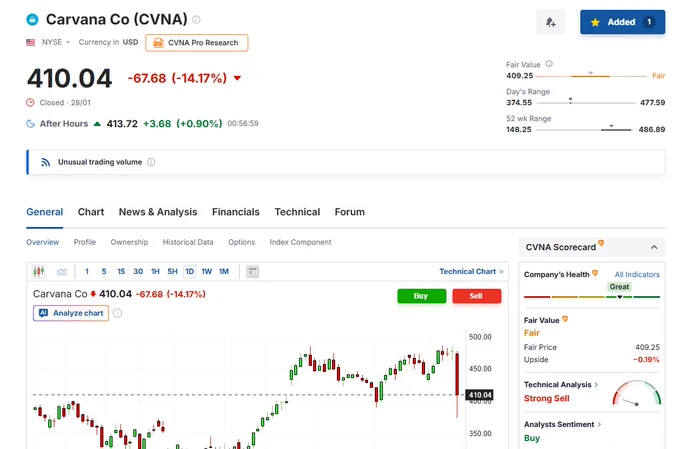Click the After Hours moon icon
680x449 pixels.
tap(30, 124)
